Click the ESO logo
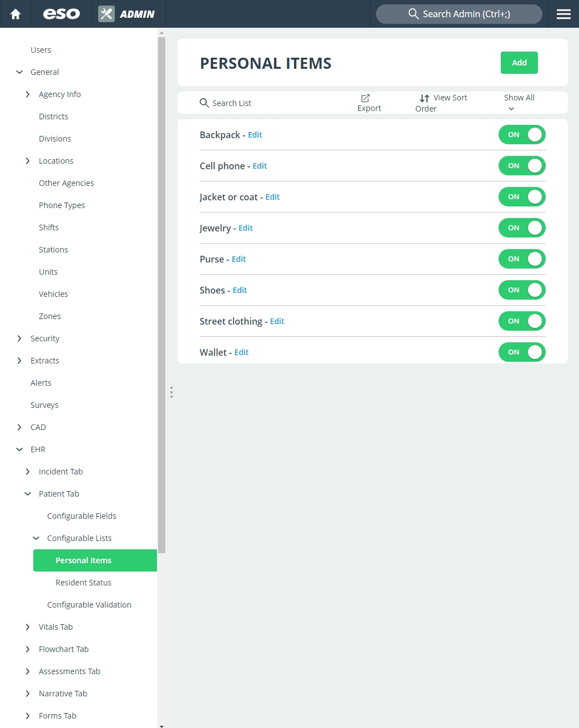The width and height of the screenshot is (579, 728). point(62,14)
